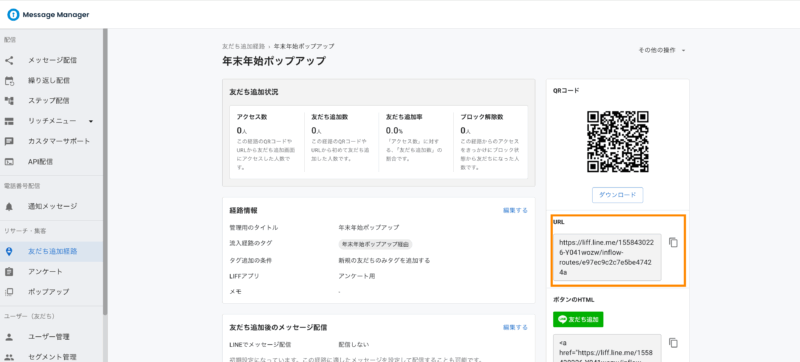
Task: Click the アンケート用 LIFF app value
Action: (x=357, y=276)
